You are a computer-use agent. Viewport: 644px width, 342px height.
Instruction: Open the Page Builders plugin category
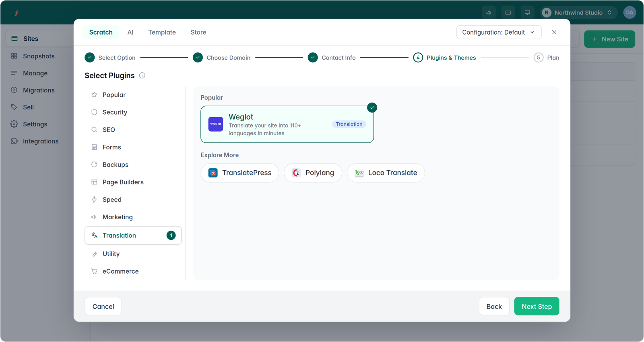pos(133,182)
